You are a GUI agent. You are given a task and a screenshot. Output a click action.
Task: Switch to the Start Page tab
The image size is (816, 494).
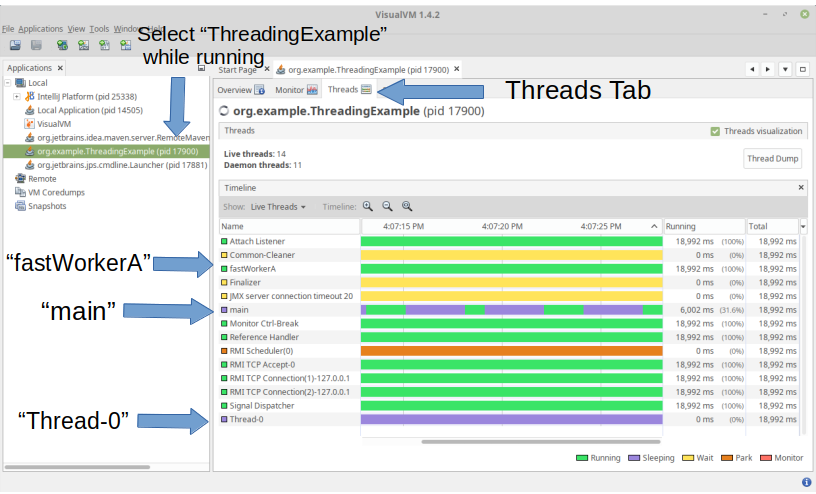point(237,70)
